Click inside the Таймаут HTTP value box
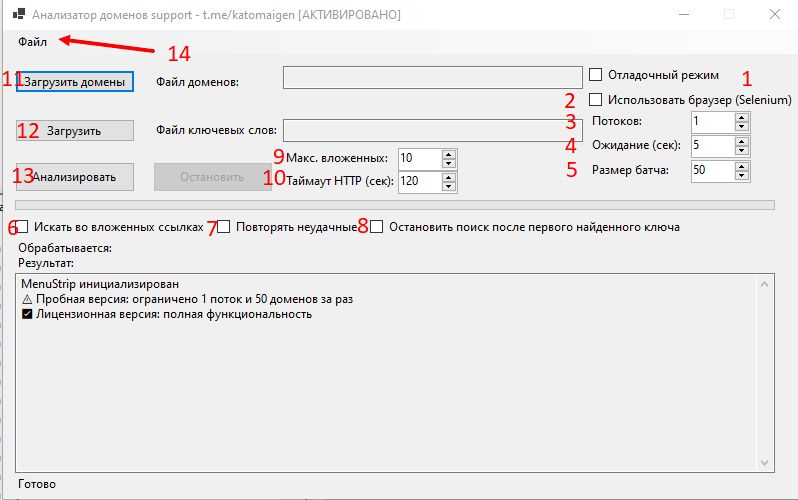The image size is (798, 500). [x=417, y=182]
